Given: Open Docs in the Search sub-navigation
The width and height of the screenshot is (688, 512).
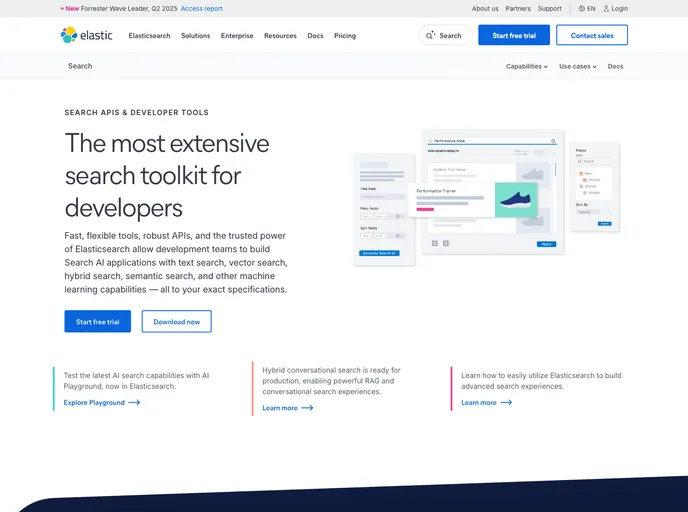Looking at the screenshot, I should pyautogui.click(x=615, y=66).
